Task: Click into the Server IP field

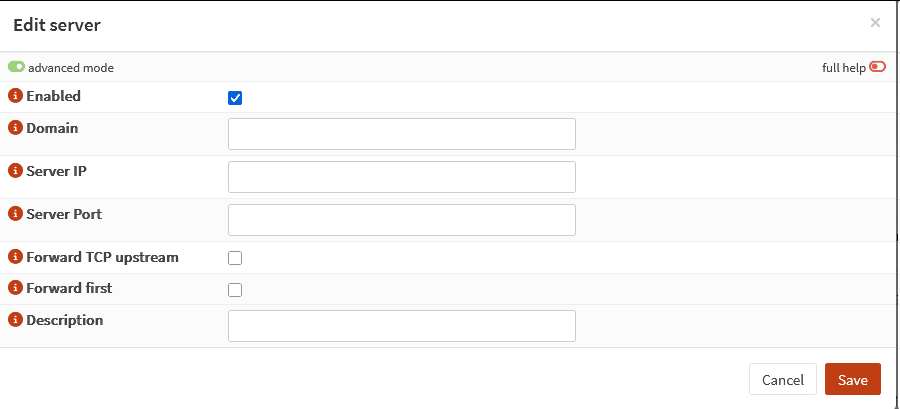Action: point(402,177)
